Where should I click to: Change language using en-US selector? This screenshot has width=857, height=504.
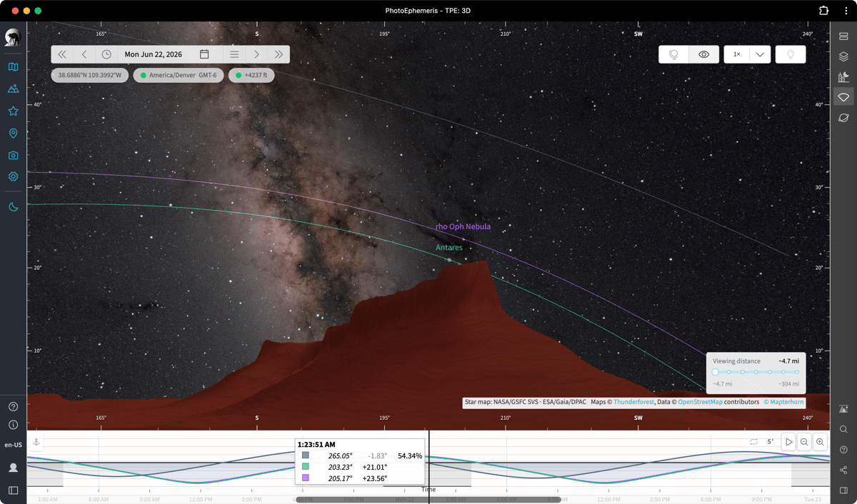13,445
